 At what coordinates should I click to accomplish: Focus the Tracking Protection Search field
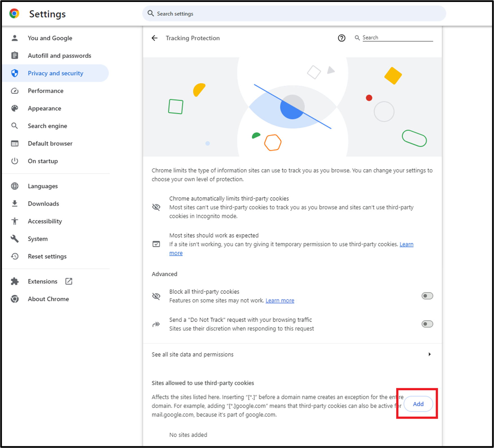click(x=398, y=38)
